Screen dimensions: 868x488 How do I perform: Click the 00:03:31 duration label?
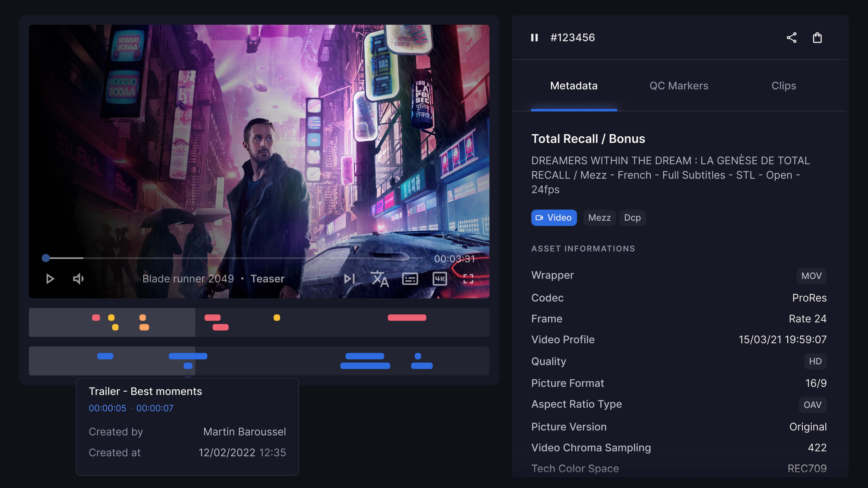(x=454, y=259)
